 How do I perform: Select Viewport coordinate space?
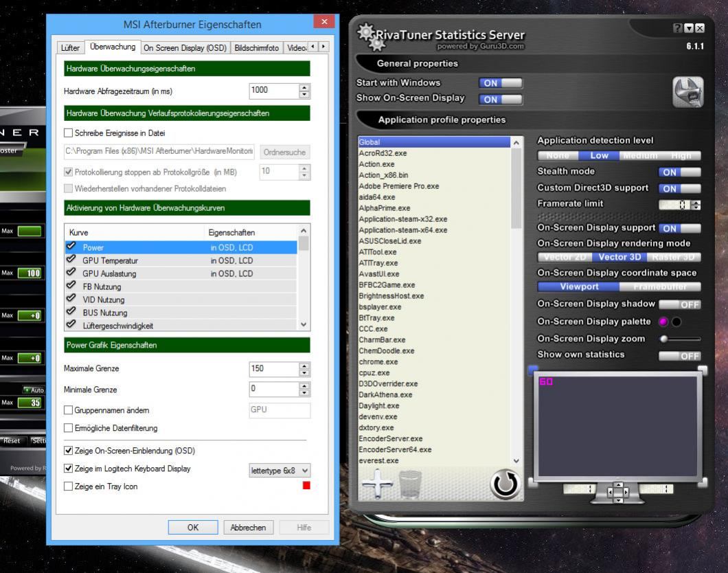point(578,287)
